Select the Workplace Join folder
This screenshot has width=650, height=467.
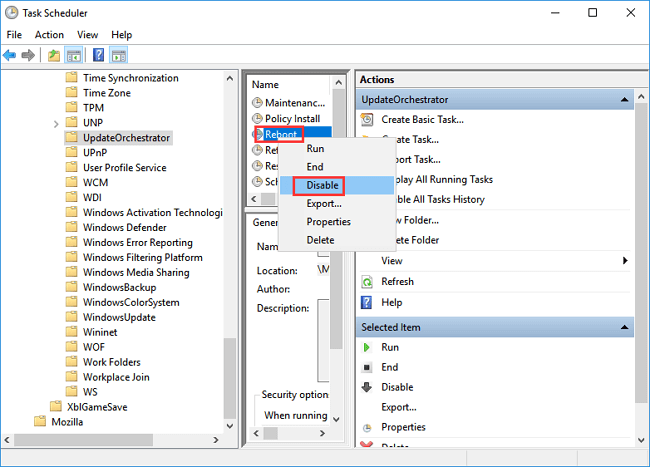click(116, 377)
